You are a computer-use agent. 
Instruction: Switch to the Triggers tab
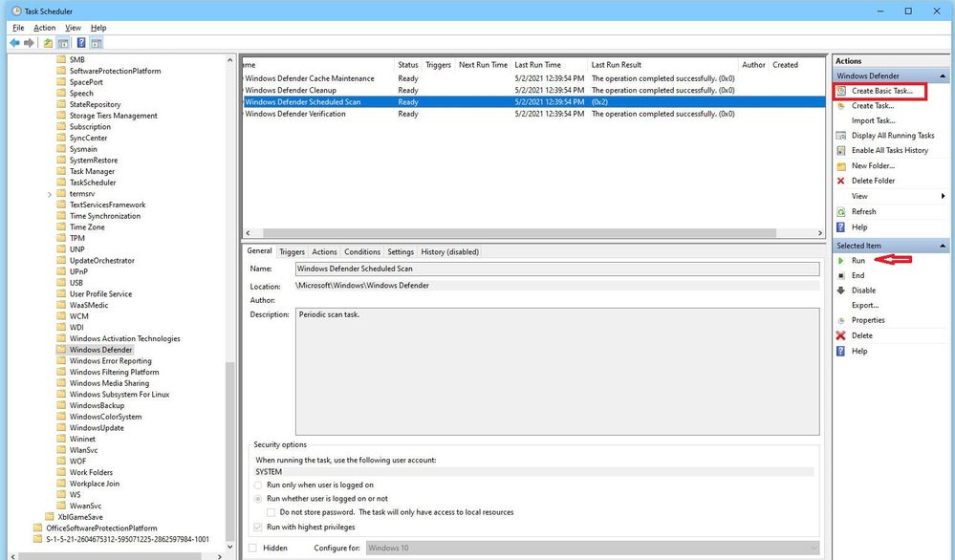pyautogui.click(x=292, y=252)
